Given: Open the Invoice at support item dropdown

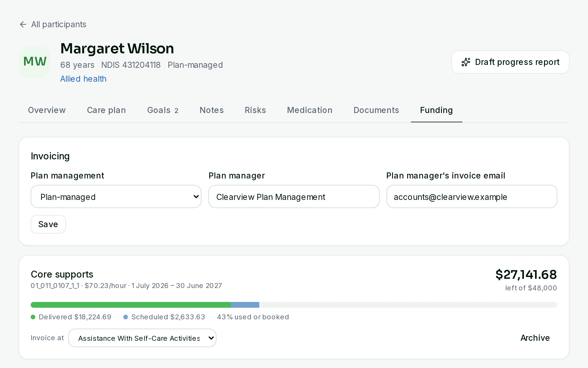Looking at the screenshot, I should [142, 338].
